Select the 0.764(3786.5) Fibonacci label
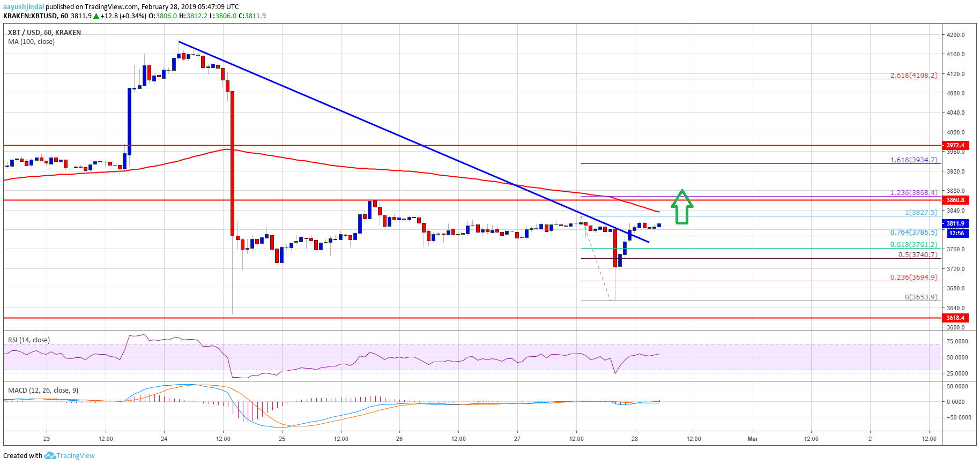The height and width of the screenshot is (465, 980). click(x=914, y=232)
